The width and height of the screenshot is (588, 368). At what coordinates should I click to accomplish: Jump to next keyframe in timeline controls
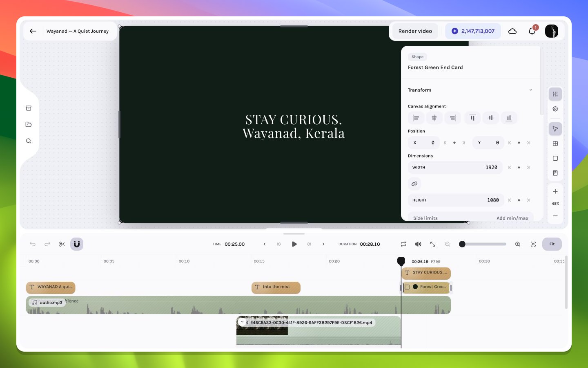[x=309, y=244]
